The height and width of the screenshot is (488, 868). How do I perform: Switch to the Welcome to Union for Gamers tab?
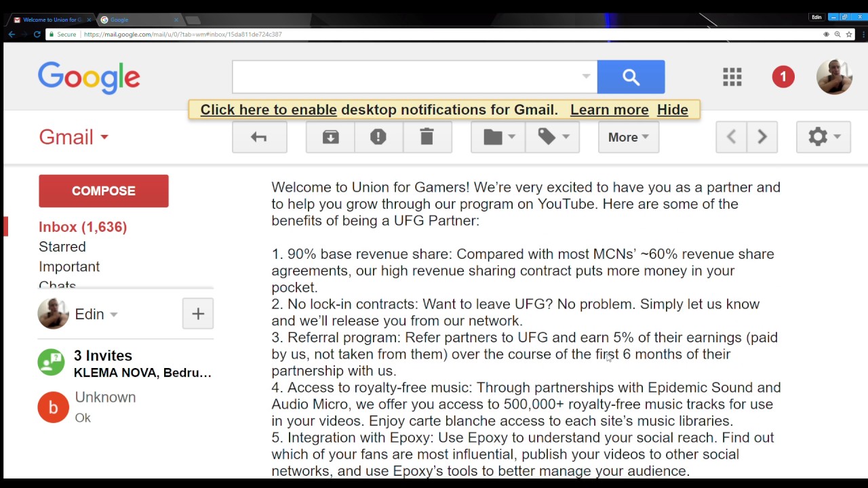[52, 20]
